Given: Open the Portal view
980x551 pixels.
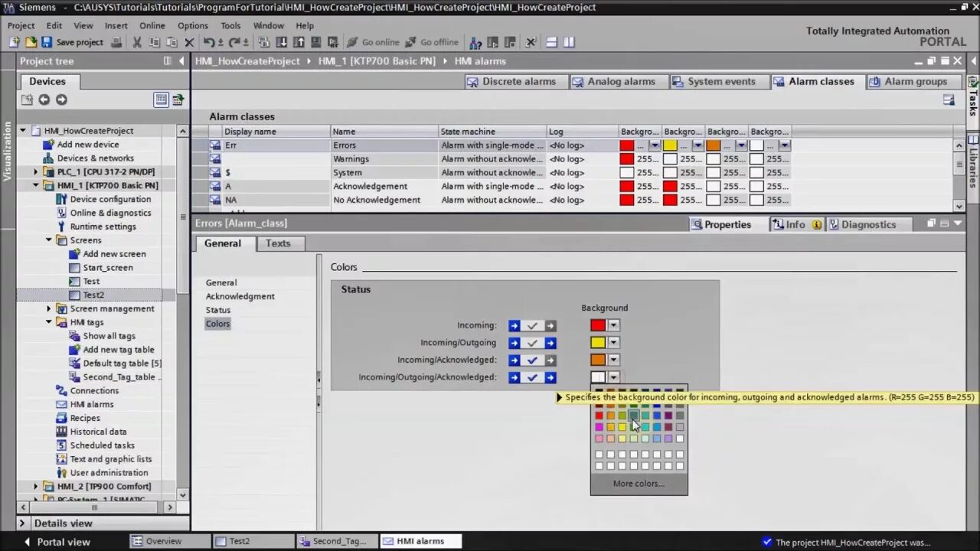Looking at the screenshot, I should (x=57, y=542).
